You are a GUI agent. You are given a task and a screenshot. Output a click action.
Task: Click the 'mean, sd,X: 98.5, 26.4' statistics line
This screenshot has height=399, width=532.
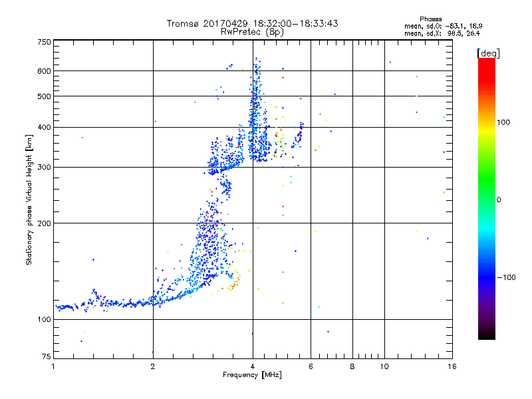click(442, 33)
